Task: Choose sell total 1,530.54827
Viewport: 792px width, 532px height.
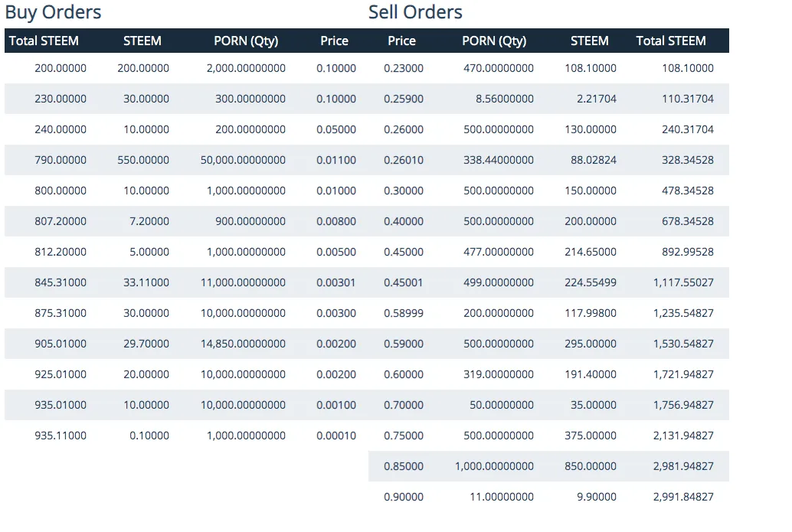Action: coord(683,344)
